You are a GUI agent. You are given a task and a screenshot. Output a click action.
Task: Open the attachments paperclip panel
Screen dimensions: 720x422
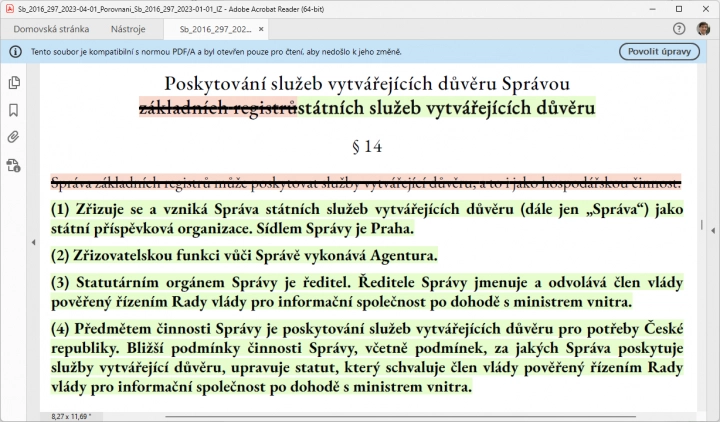[14, 137]
